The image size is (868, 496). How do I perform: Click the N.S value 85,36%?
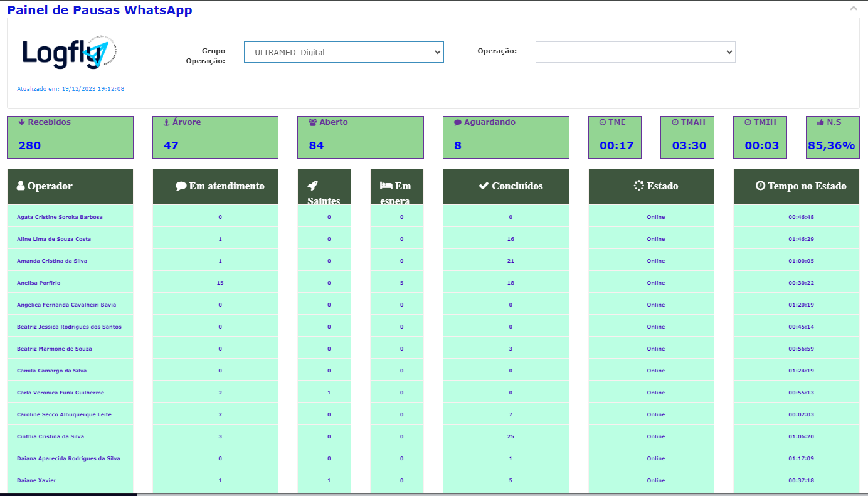pos(832,145)
